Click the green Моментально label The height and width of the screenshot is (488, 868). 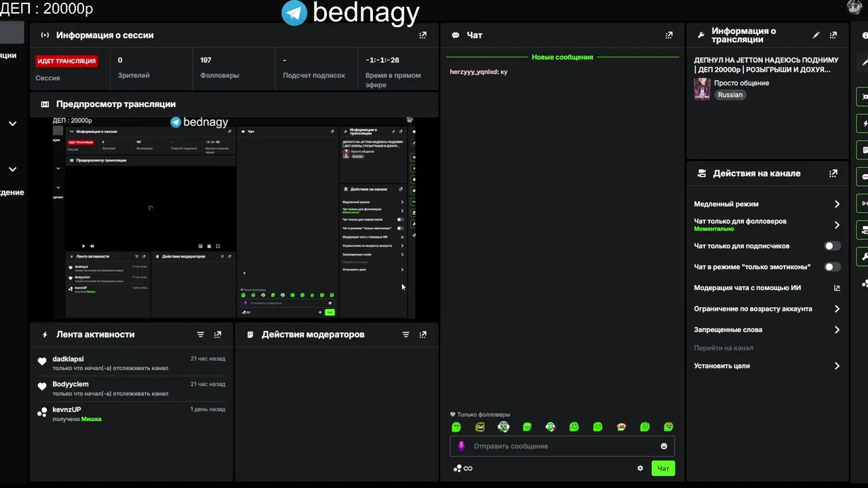point(714,229)
